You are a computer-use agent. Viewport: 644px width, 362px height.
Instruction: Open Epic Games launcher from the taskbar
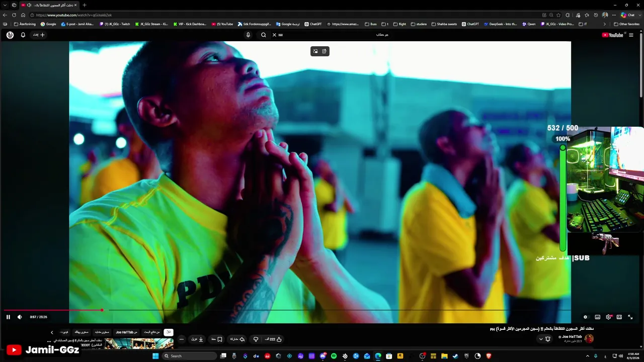pyautogui.click(x=466, y=356)
